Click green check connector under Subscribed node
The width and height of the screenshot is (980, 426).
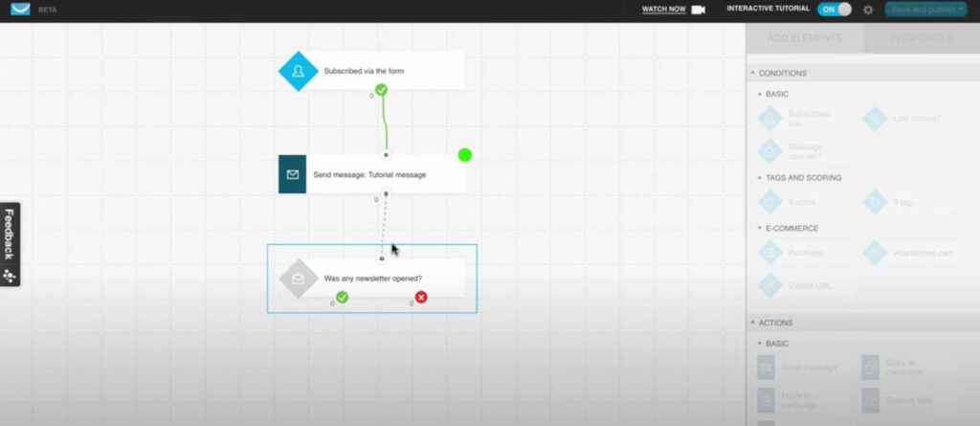381,90
